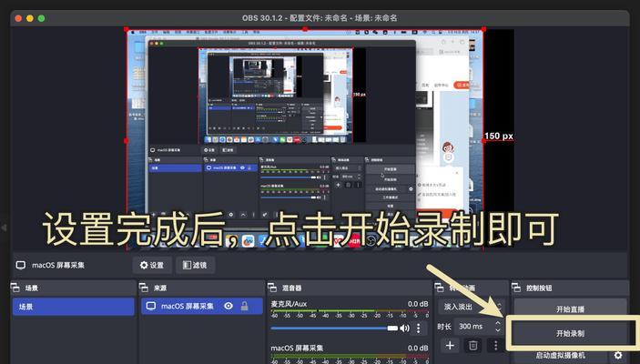The height and width of the screenshot is (364, 640).
Task: Click the gear icon on the 设置 button
Action: point(144,265)
